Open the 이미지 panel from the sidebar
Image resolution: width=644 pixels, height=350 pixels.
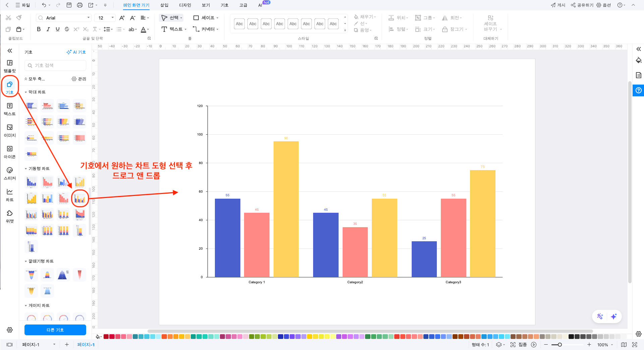pyautogui.click(x=9, y=130)
